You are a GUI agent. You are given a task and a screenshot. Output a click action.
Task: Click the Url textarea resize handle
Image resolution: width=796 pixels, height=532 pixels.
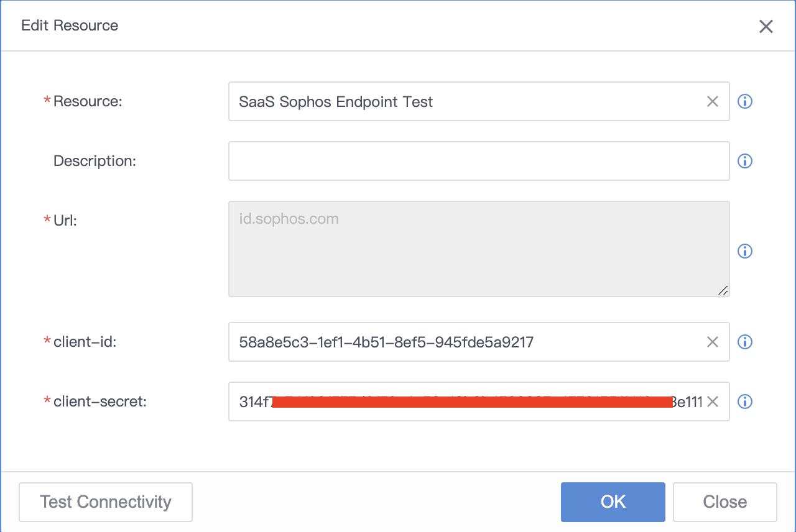click(x=723, y=290)
